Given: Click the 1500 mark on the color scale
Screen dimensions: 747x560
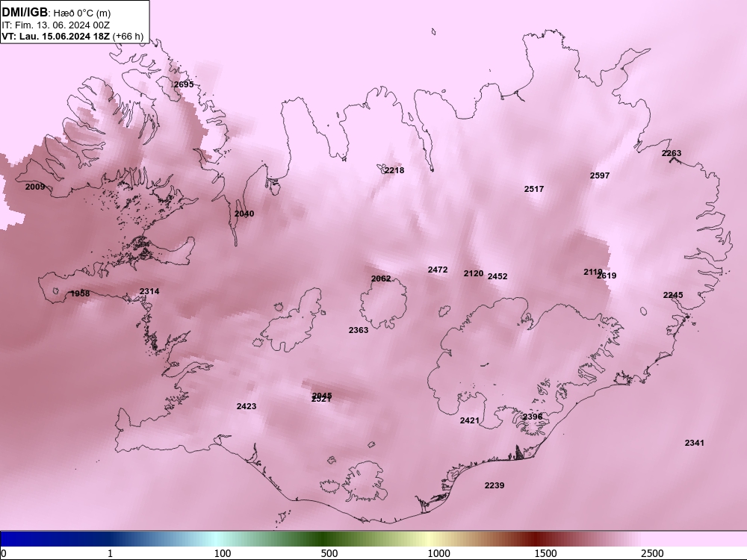Looking at the screenshot, I should 545,553.
